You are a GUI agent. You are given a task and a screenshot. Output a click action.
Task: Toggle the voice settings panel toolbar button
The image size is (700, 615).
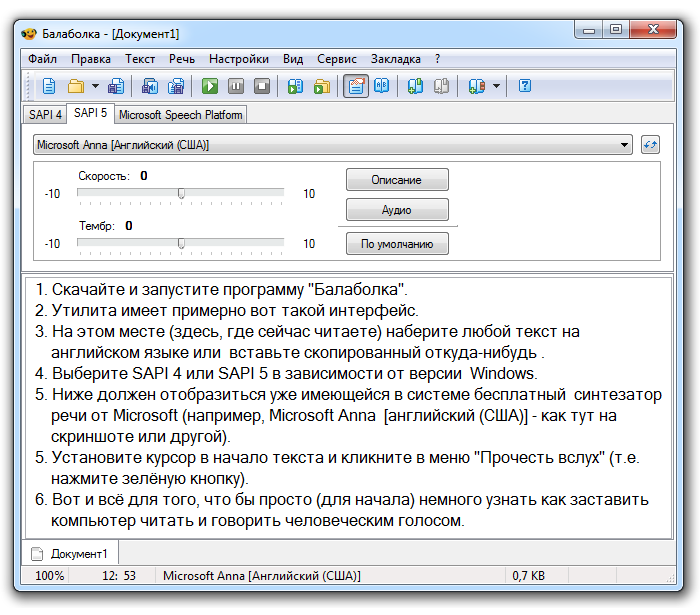[x=356, y=86]
